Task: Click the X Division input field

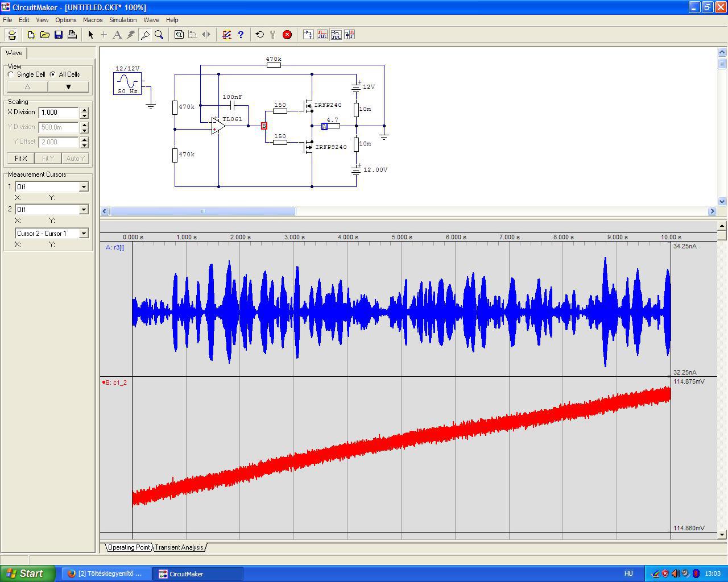Action: (59, 113)
